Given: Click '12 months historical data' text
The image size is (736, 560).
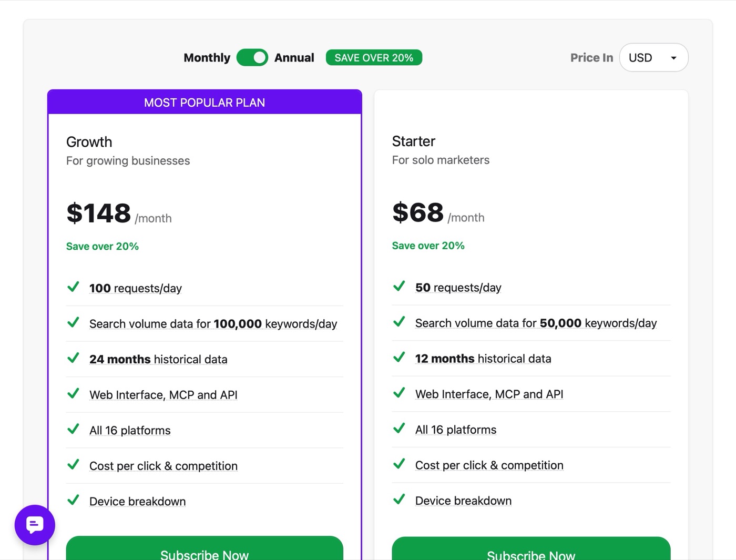Looking at the screenshot, I should coord(483,359).
